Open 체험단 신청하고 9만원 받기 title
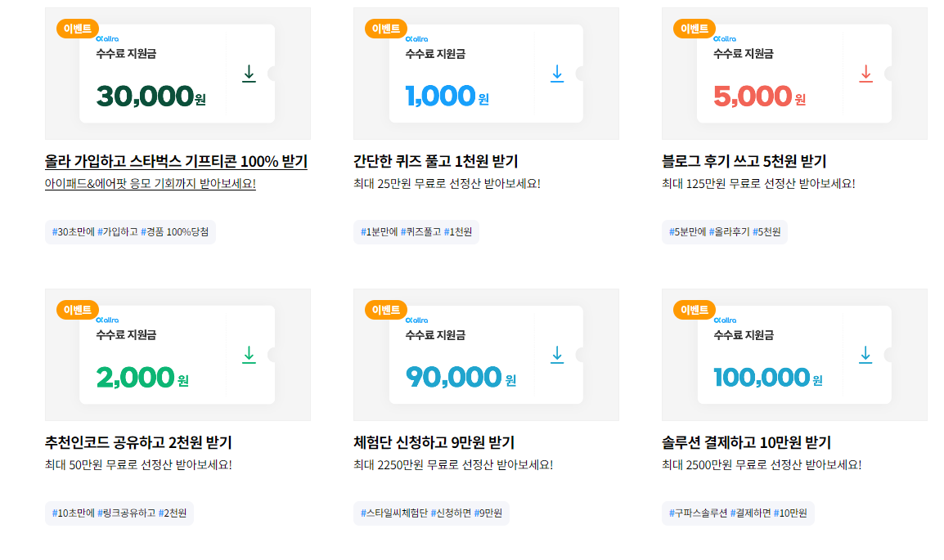This screenshot has width=944, height=560. 434,442
